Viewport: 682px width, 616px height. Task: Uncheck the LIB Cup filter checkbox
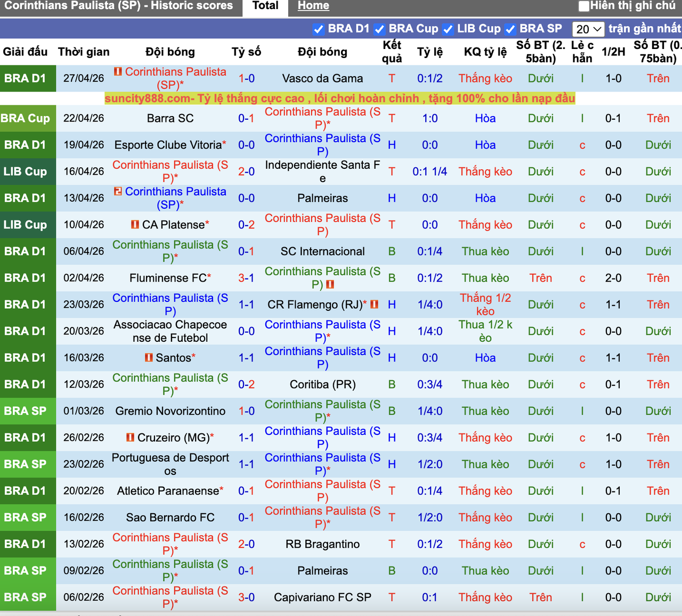point(448,29)
